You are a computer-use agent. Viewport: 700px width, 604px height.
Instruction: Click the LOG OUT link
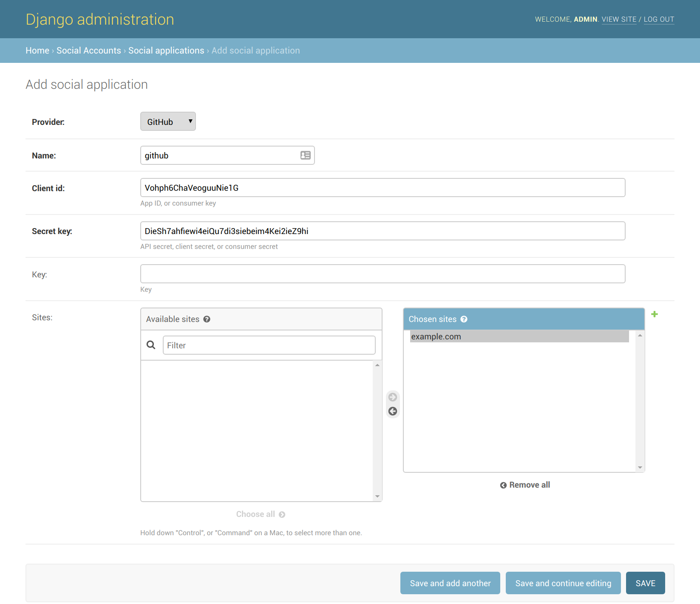point(659,20)
